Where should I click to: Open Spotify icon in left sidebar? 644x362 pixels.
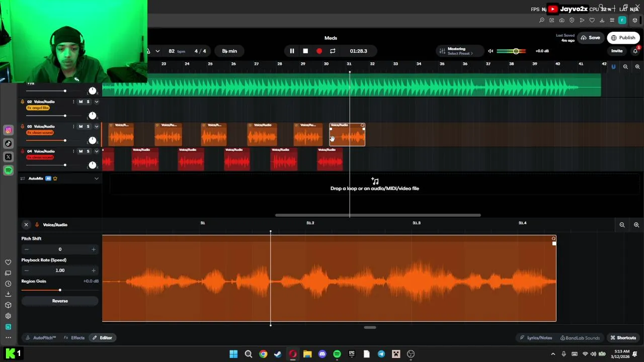[8, 170]
